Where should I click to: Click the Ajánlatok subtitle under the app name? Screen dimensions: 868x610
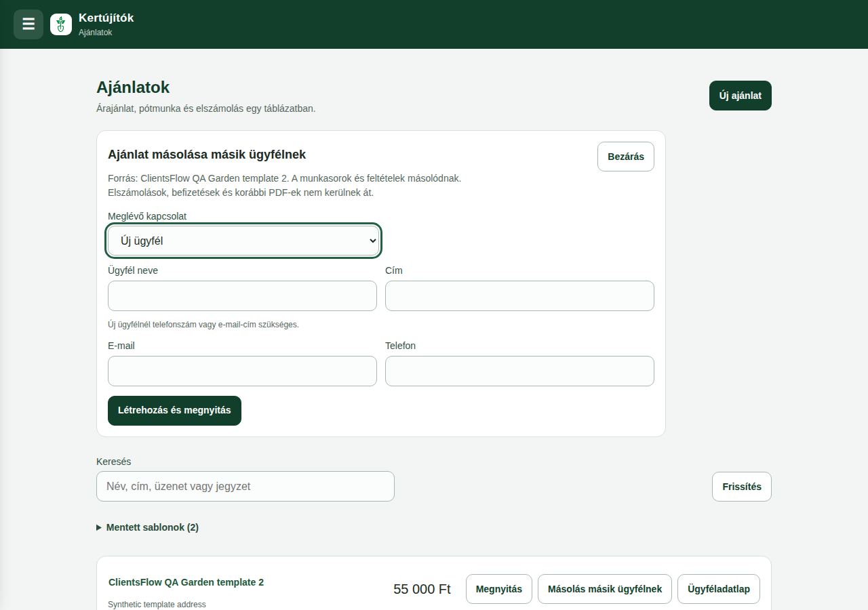[96, 33]
